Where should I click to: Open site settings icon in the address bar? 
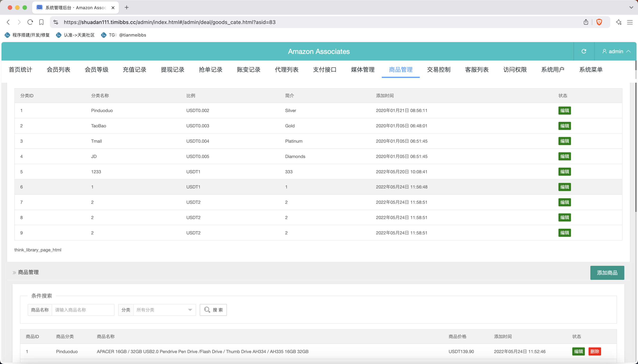[x=56, y=22]
